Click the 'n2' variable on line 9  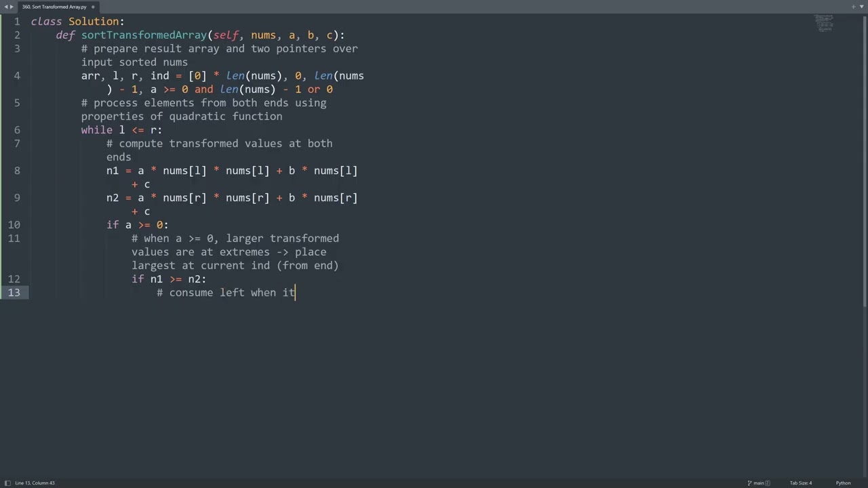pos(113,197)
